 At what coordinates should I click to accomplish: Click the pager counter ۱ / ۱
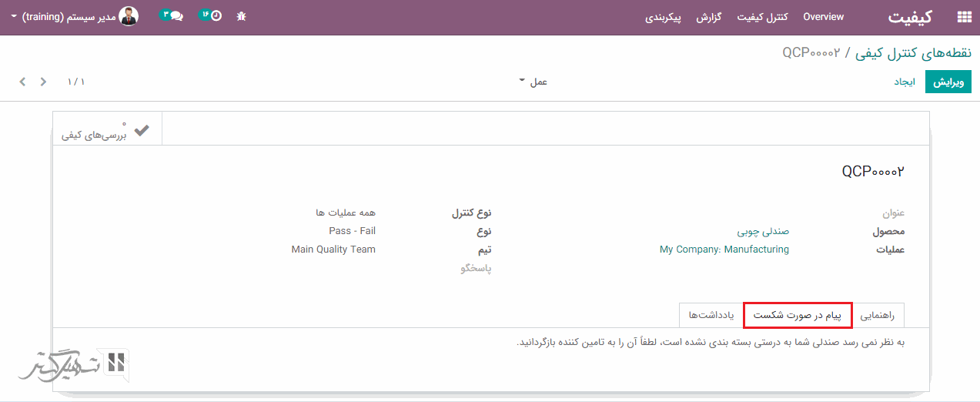tap(75, 82)
